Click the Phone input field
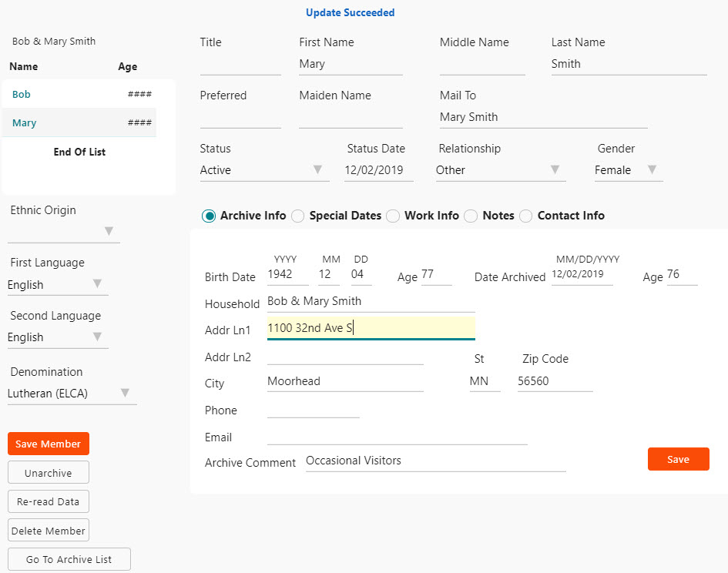Viewport: 728px width, 573px height. point(314,409)
